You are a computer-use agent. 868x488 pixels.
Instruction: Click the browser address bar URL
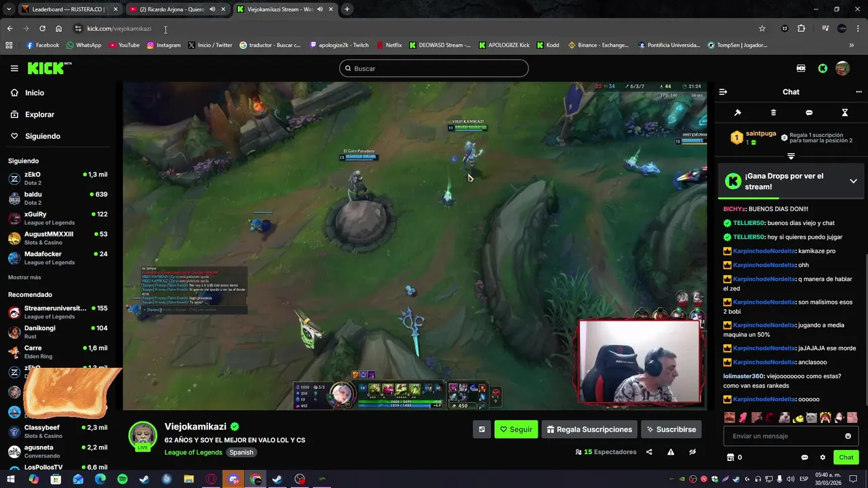point(119,28)
